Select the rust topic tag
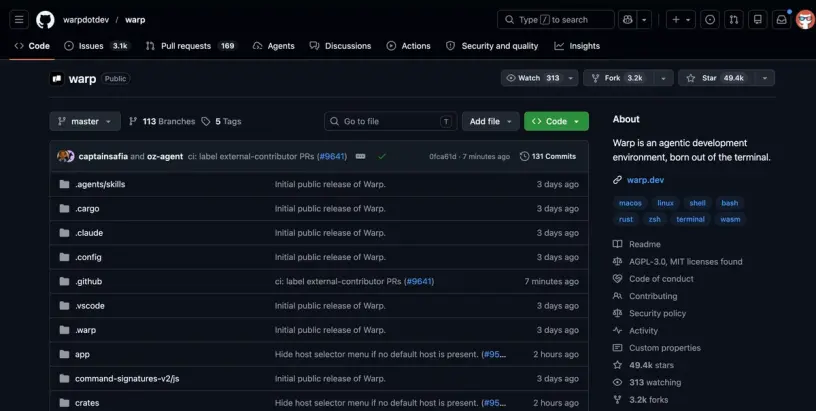The width and height of the screenshot is (816, 411). [x=626, y=219]
